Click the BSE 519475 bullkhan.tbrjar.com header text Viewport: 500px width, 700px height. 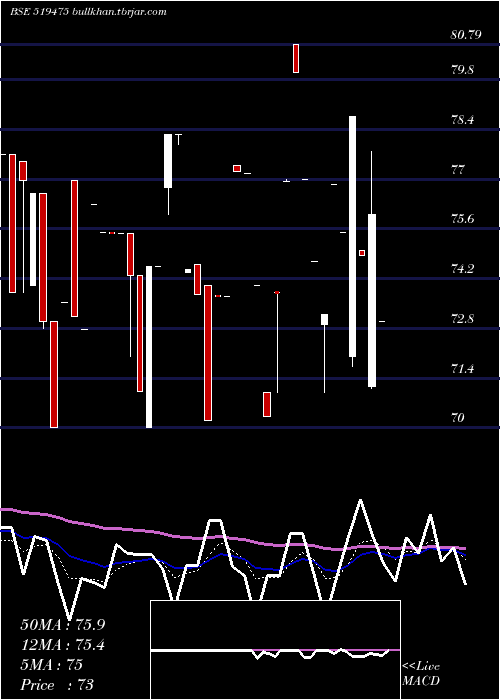[x=88, y=12]
